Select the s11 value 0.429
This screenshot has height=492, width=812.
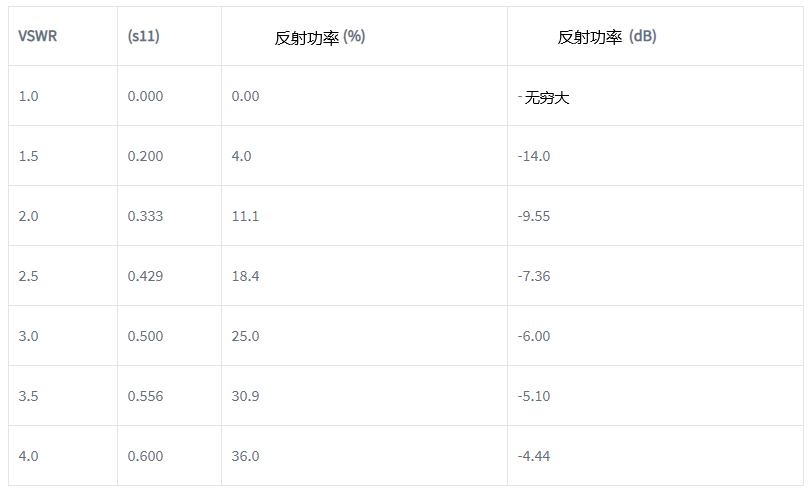145,276
